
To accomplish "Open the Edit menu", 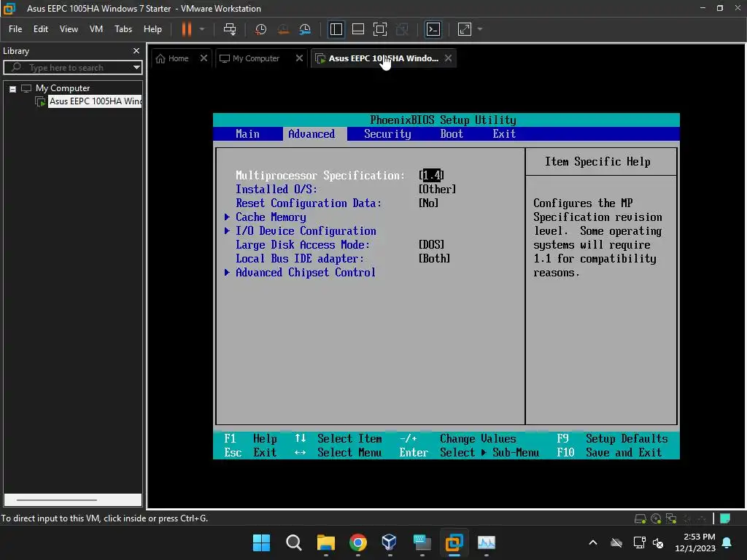I will click(x=41, y=29).
